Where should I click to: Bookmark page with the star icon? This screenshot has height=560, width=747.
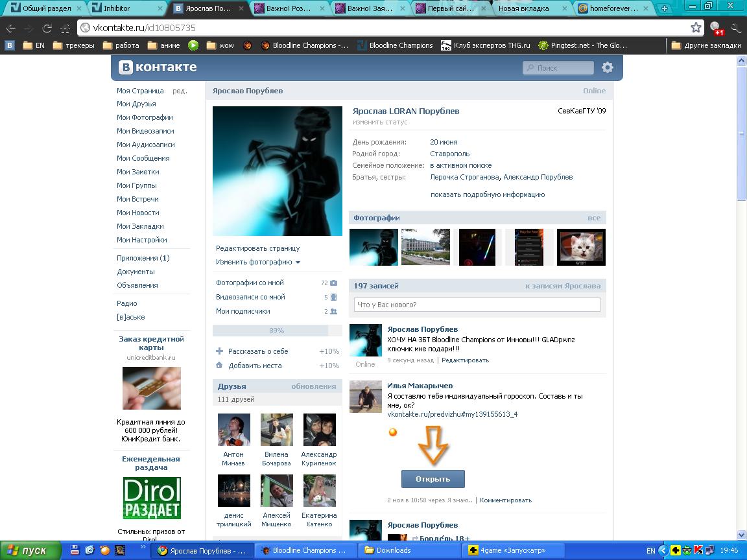tap(696, 28)
